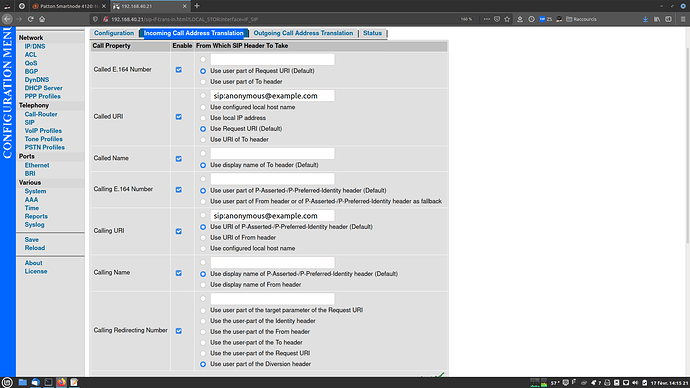Click the Called URI sip:anonymous text field
Screen dimensions: 690x388
pos(272,95)
